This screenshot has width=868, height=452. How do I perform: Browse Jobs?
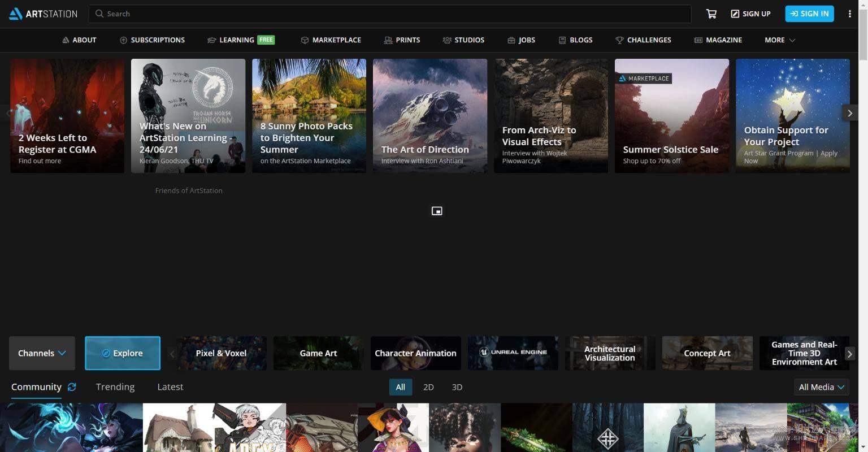[x=521, y=40]
